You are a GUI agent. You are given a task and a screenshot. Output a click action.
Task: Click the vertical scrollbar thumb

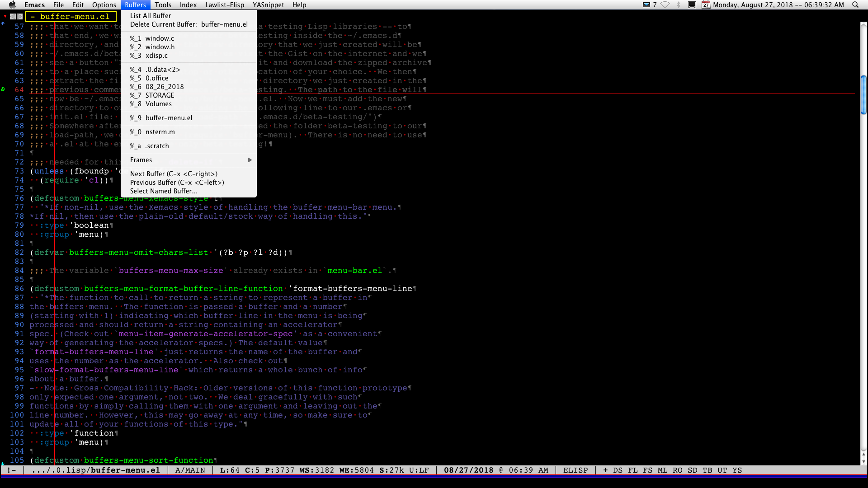pos(863,94)
